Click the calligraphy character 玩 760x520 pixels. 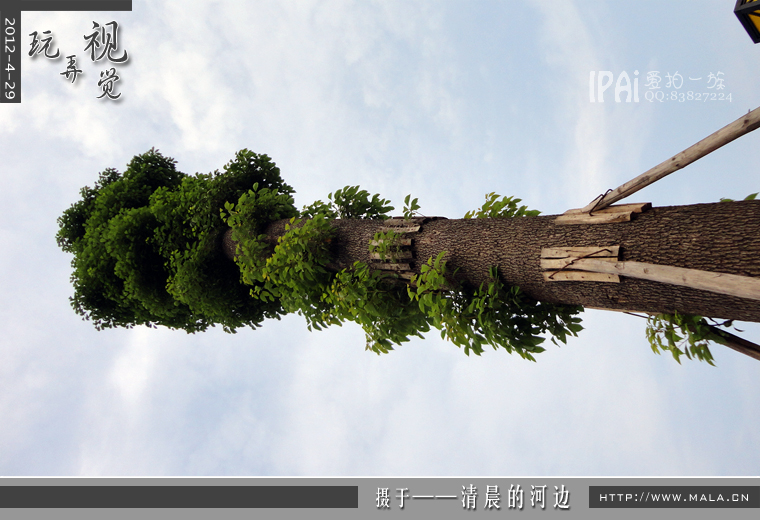click(x=44, y=45)
